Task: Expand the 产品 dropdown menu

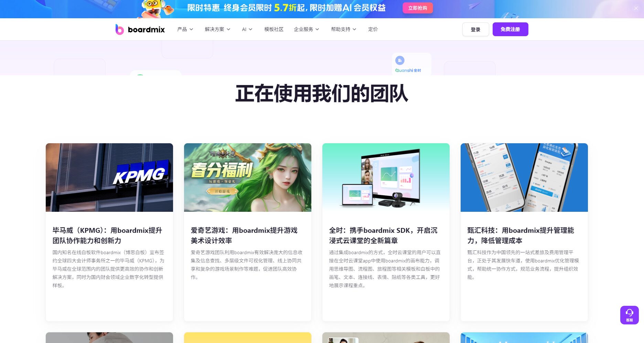Action: (x=185, y=29)
